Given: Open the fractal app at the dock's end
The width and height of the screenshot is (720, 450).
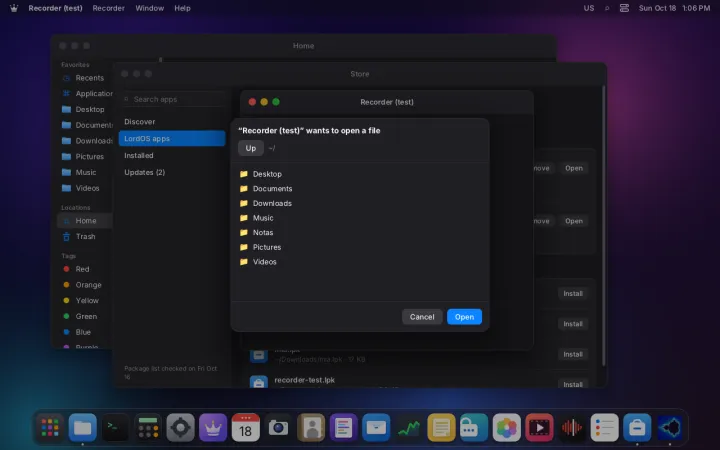Looking at the screenshot, I should point(669,428).
